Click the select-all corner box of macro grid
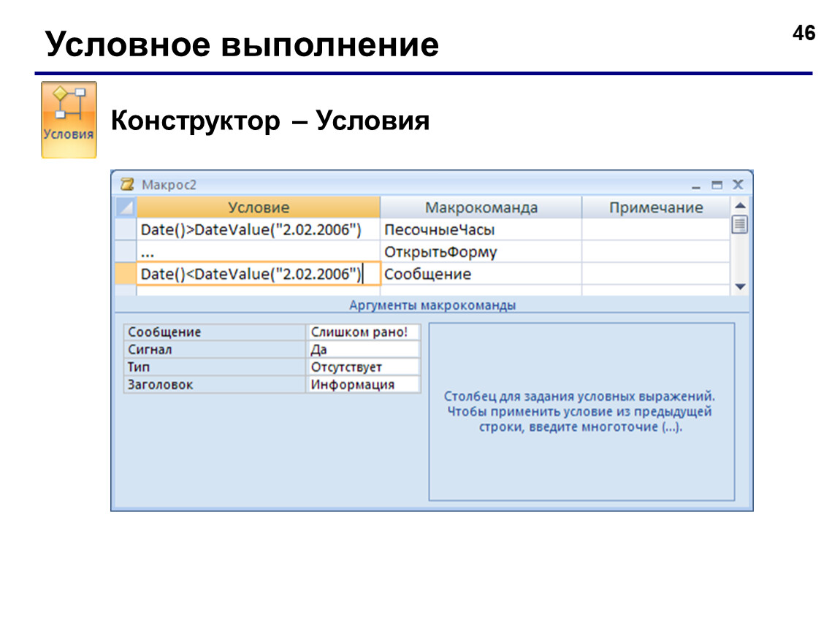The height and width of the screenshot is (631, 840). (126, 207)
